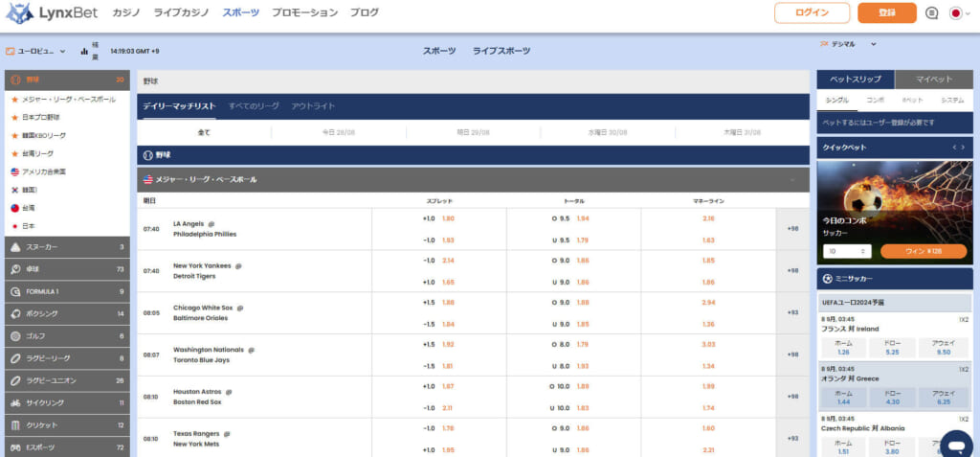
Task: Select the cricket wicket icon
Action: (x=15, y=425)
